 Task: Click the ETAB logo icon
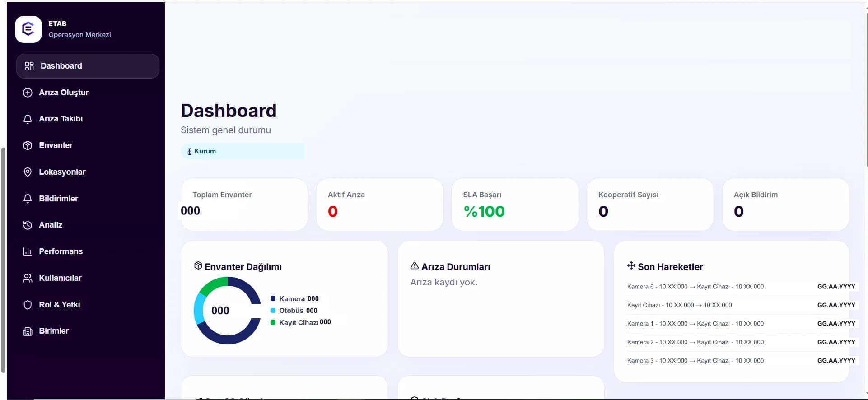28,29
